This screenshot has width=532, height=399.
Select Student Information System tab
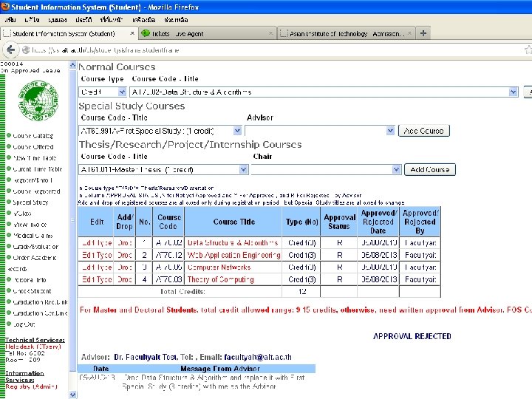click(x=69, y=33)
